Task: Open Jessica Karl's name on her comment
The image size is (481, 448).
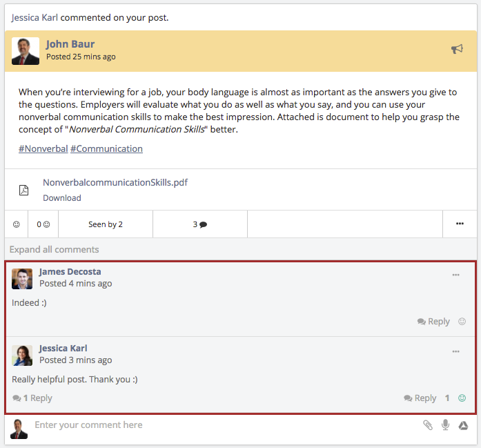Action: pyautogui.click(x=63, y=349)
